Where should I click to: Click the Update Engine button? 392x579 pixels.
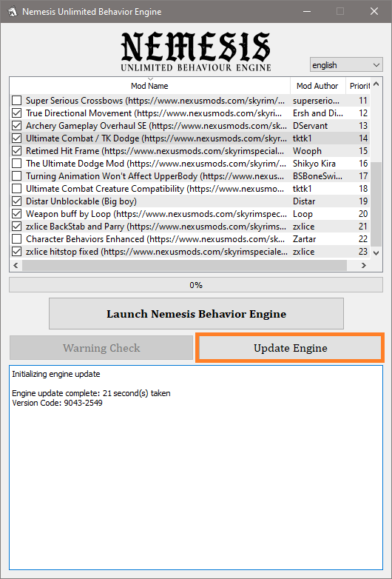[290, 348]
